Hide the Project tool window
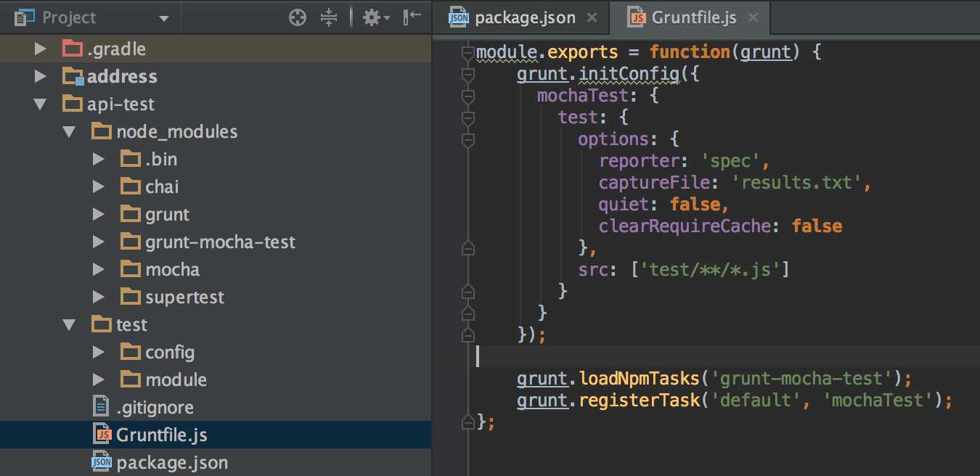This screenshot has height=476, width=980. (x=412, y=17)
